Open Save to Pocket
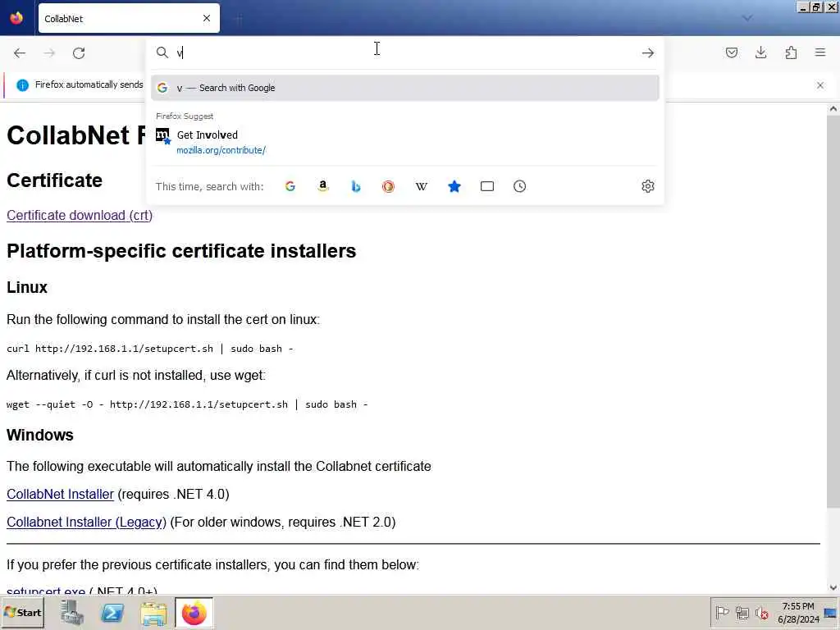Screen dimensions: 840x630 click(731, 52)
